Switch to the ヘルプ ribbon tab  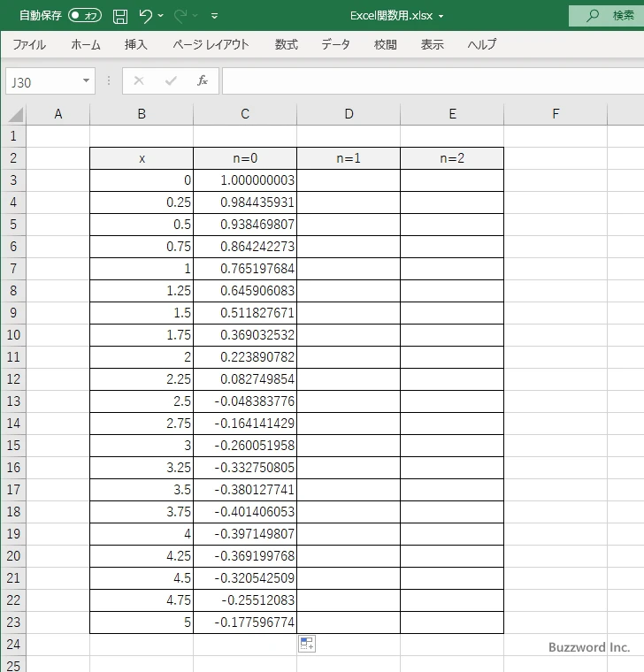482,44
